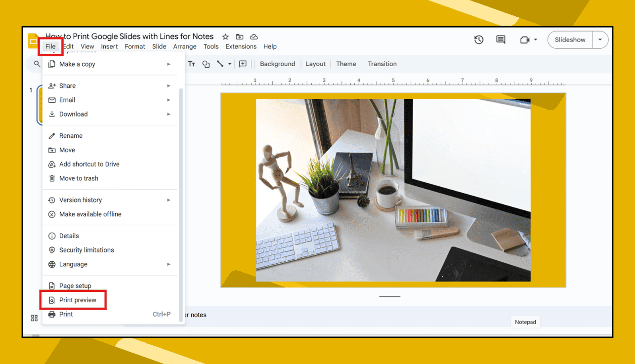Select the Line tool
Screen dimensions: 635x364
(x=220, y=64)
